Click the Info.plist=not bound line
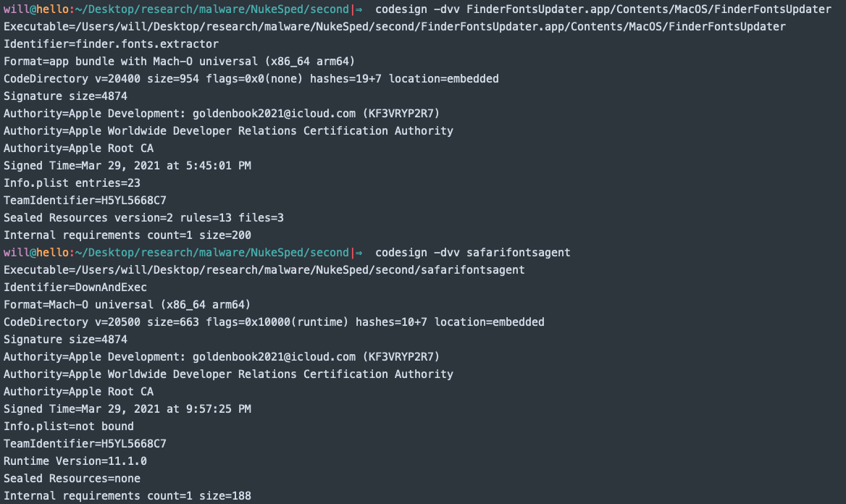Screen dimensions: 846x504 [x=69, y=427]
